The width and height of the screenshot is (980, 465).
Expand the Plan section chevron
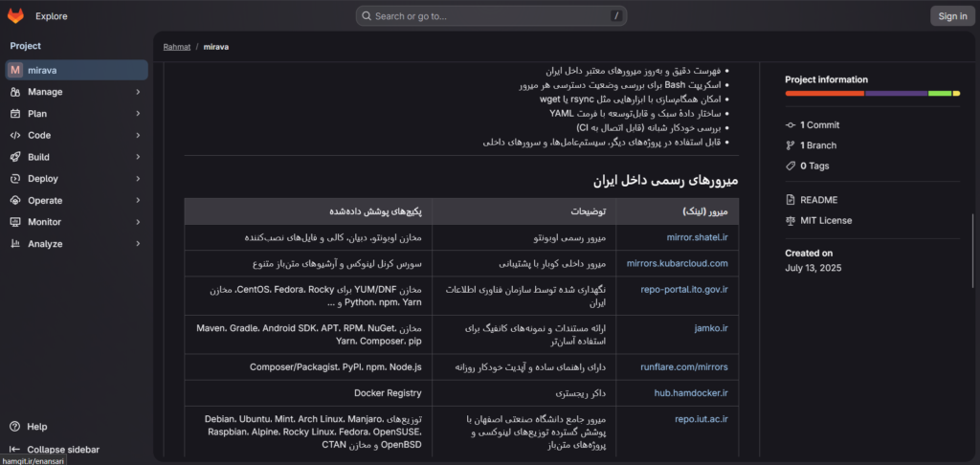138,114
